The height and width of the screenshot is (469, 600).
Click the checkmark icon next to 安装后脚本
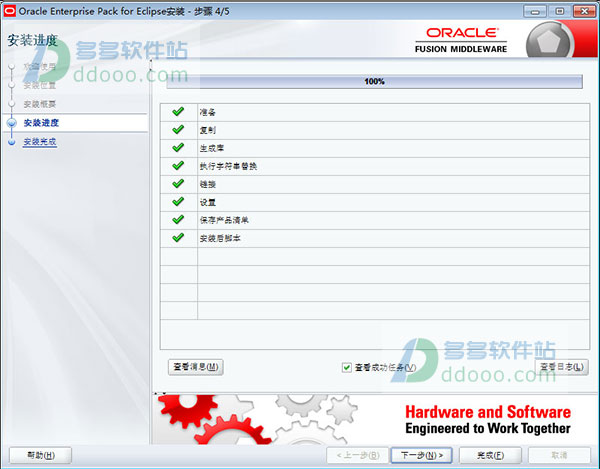pos(178,238)
